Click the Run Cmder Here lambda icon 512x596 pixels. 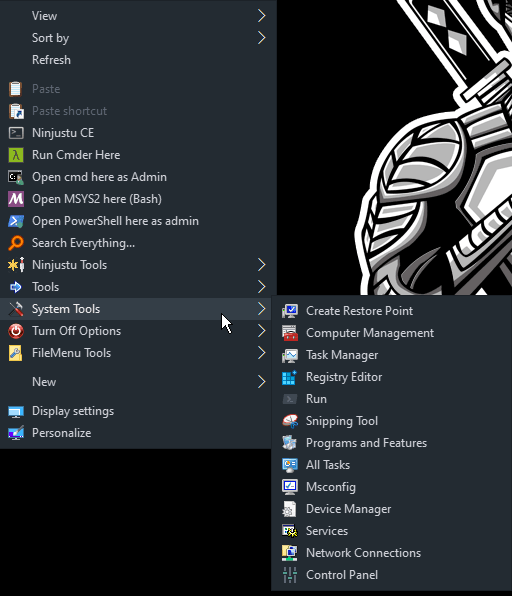click(16, 155)
